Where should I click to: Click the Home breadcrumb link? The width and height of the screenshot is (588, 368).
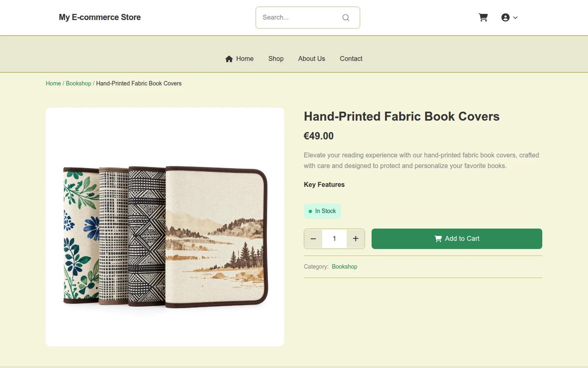[53, 83]
